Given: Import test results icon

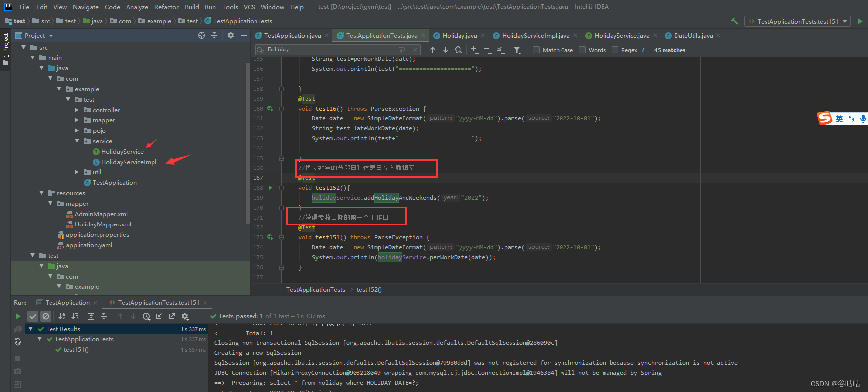Looking at the screenshot, I should pyautogui.click(x=159, y=316).
